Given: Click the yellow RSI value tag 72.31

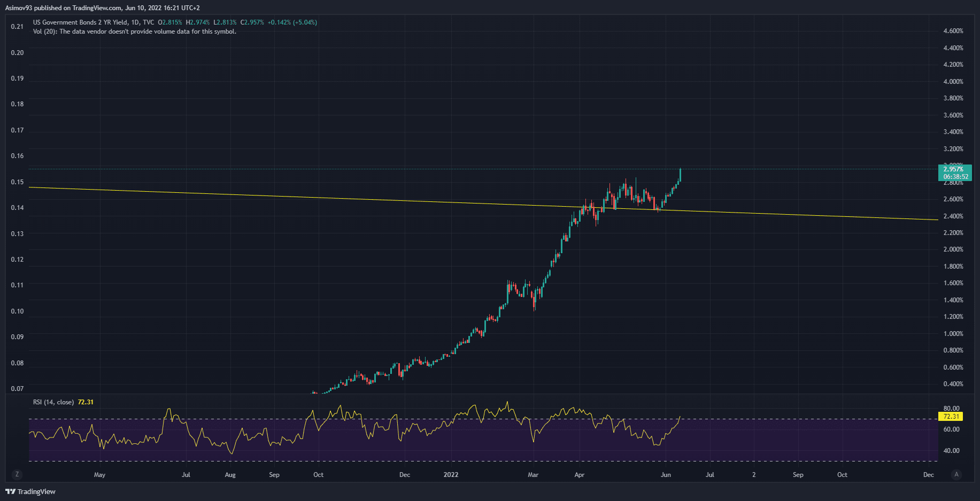Looking at the screenshot, I should (x=951, y=416).
